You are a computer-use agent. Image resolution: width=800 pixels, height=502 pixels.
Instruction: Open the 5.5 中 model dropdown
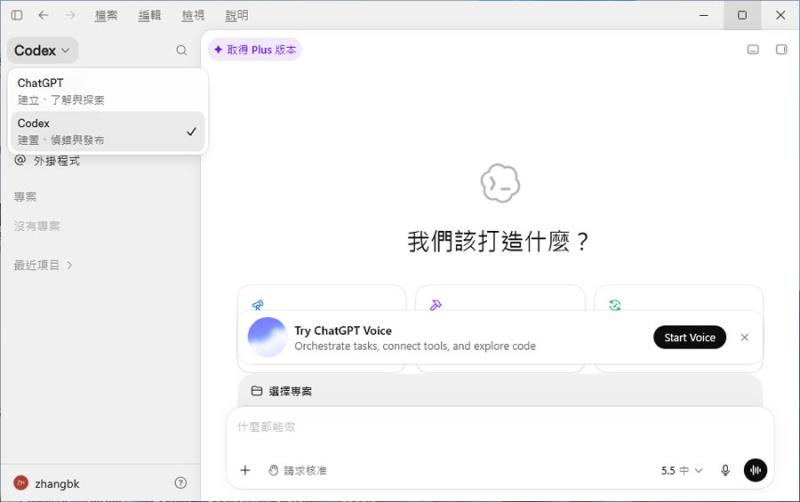682,470
